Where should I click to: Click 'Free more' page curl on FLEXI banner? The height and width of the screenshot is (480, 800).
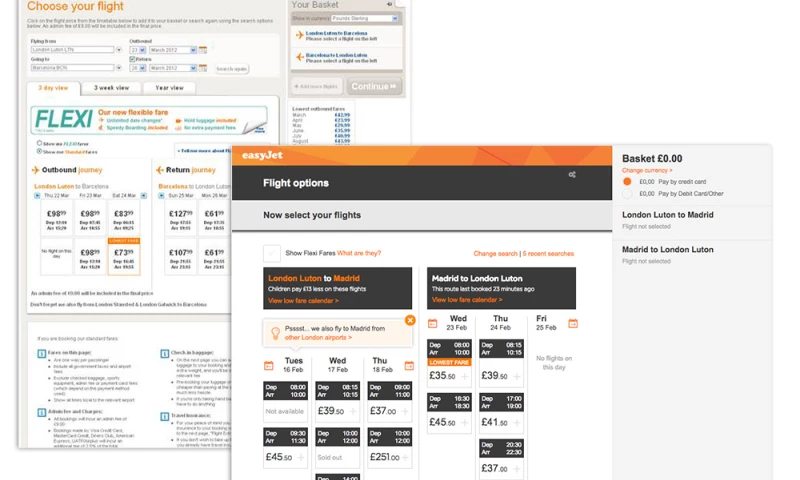(x=256, y=128)
